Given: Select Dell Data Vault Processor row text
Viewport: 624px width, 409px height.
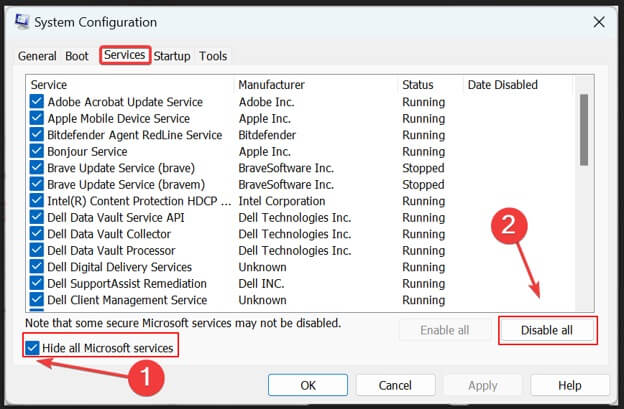Looking at the screenshot, I should coord(111,250).
